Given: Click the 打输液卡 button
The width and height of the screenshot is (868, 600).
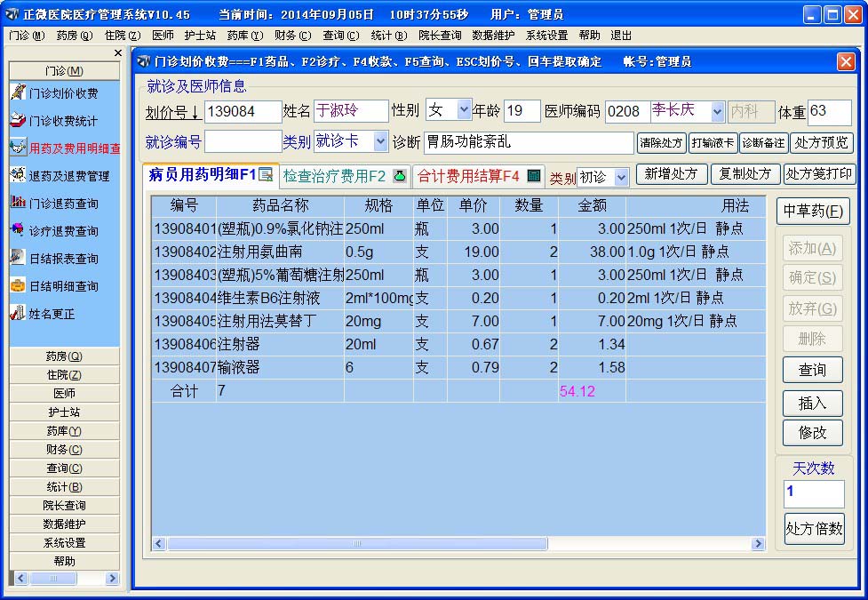Looking at the screenshot, I should click(x=713, y=143).
